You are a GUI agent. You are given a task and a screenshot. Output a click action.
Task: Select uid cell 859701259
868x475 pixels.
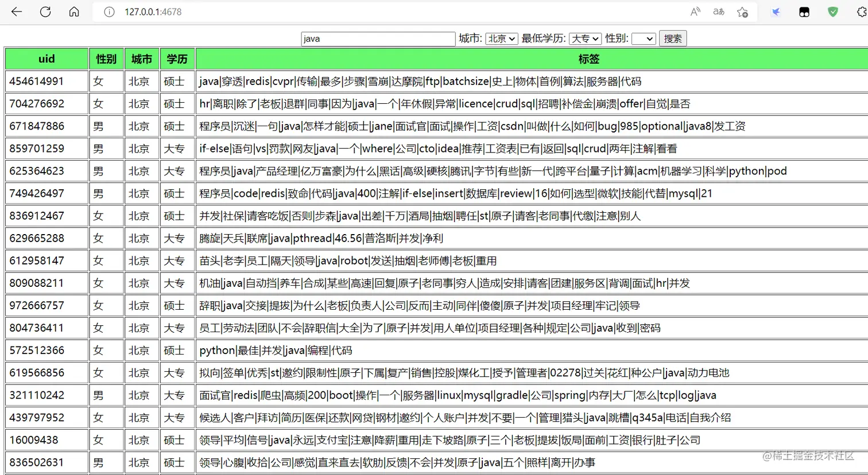[46, 149]
